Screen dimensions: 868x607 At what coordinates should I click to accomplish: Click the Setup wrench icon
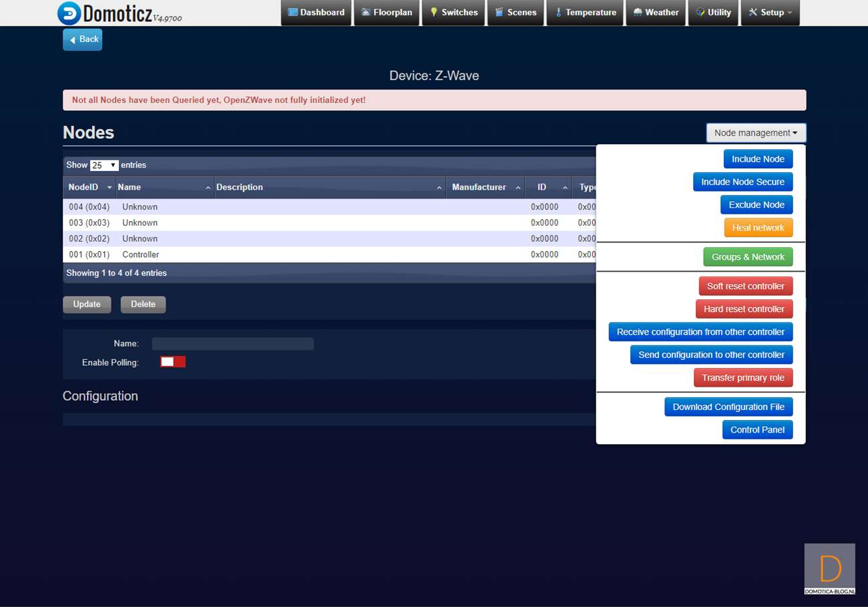(753, 12)
